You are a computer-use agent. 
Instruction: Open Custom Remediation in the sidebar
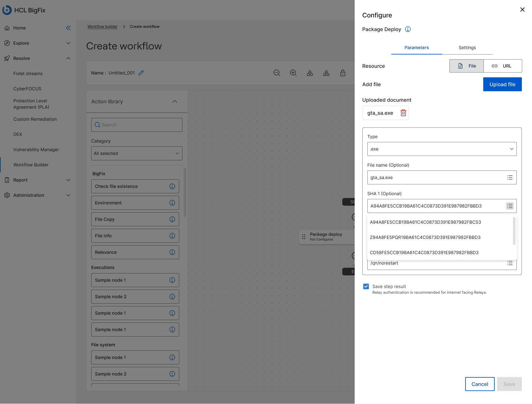(35, 119)
